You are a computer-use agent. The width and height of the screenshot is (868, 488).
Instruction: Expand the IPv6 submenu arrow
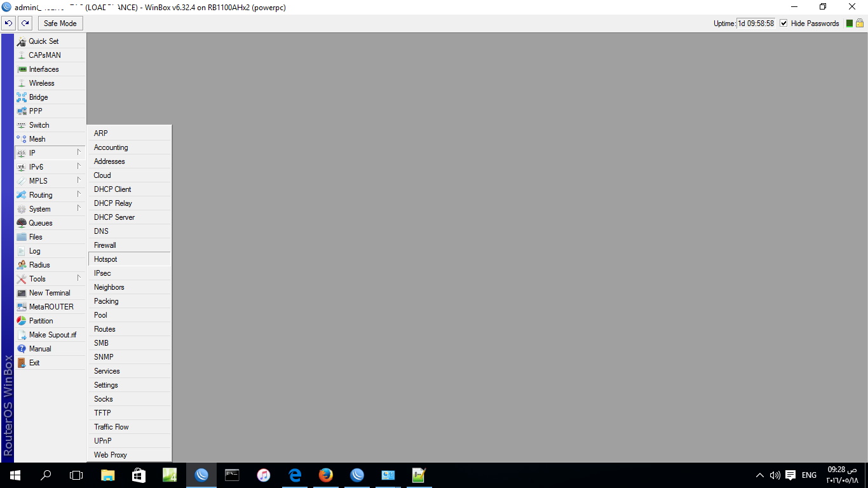click(79, 166)
